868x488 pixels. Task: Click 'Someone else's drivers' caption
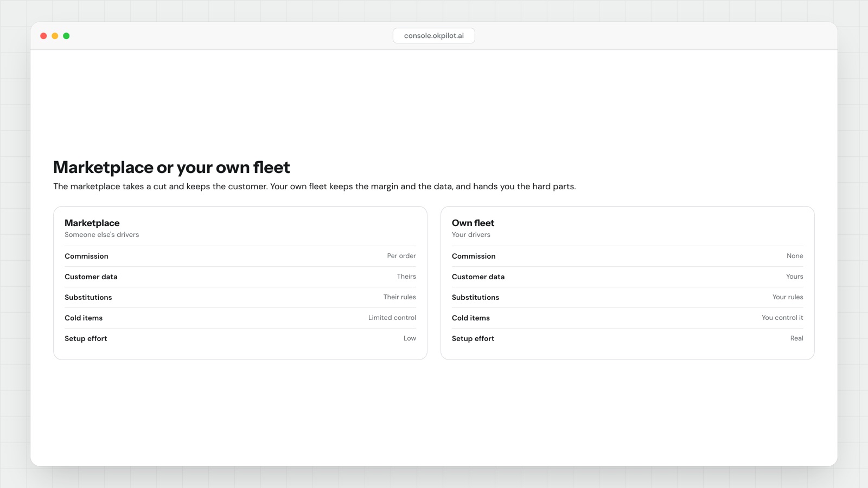pos(102,235)
